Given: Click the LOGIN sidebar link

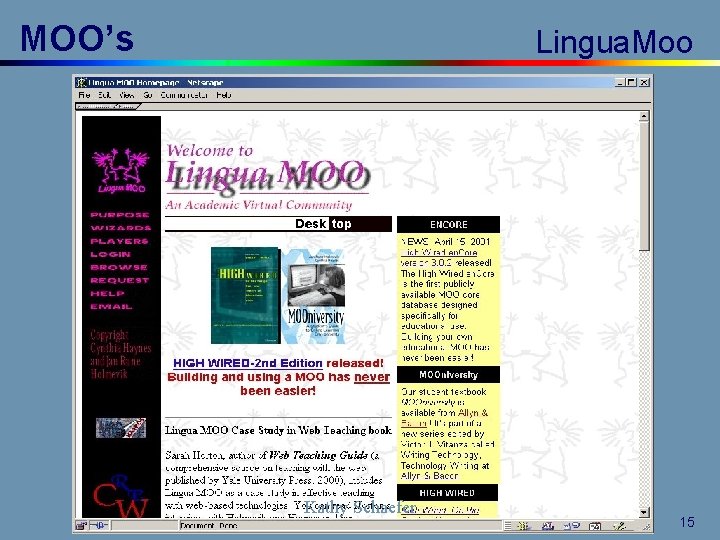Looking at the screenshot, I should coord(110,254).
